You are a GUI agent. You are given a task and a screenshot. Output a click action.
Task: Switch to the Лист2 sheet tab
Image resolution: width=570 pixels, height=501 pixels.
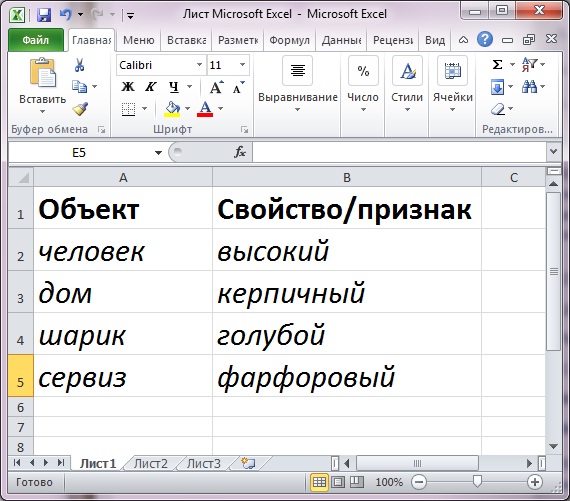[x=150, y=464]
